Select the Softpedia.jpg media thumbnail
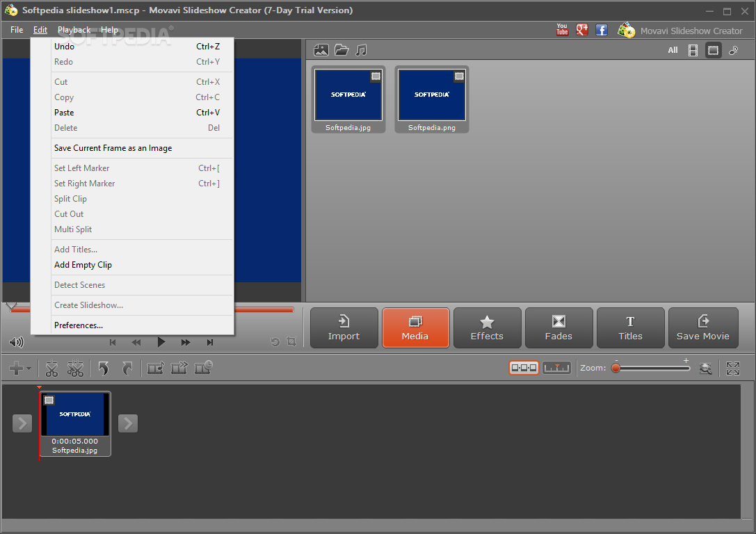The image size is (756, 534). coord(348,99)
